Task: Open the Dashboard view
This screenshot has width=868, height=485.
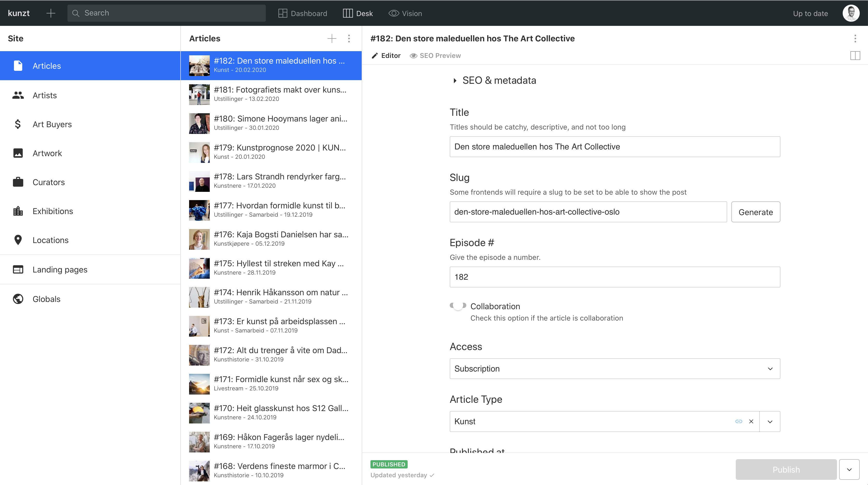Action: (303, 13)
